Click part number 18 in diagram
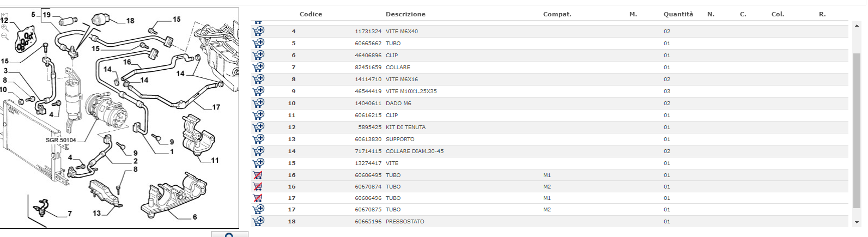 click(130, 21)
